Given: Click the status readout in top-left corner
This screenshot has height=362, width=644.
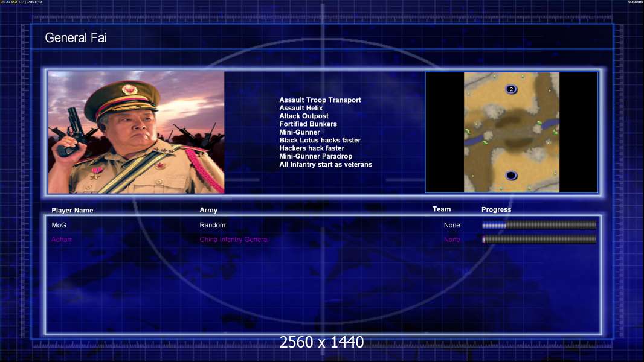Looking at the screenshot, I should [21, 2].
